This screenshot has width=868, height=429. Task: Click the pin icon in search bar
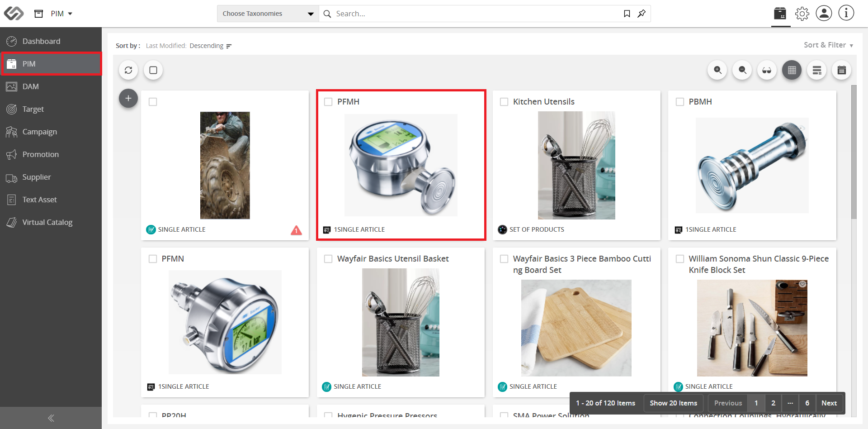tap(642, 14)
